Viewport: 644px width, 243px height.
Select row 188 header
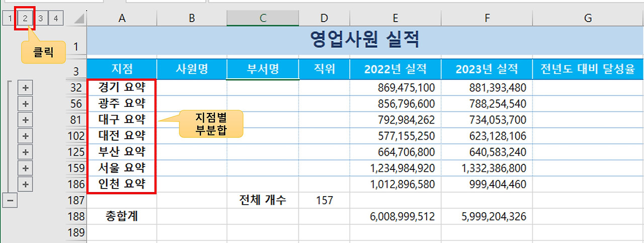[x=76, y=217]
